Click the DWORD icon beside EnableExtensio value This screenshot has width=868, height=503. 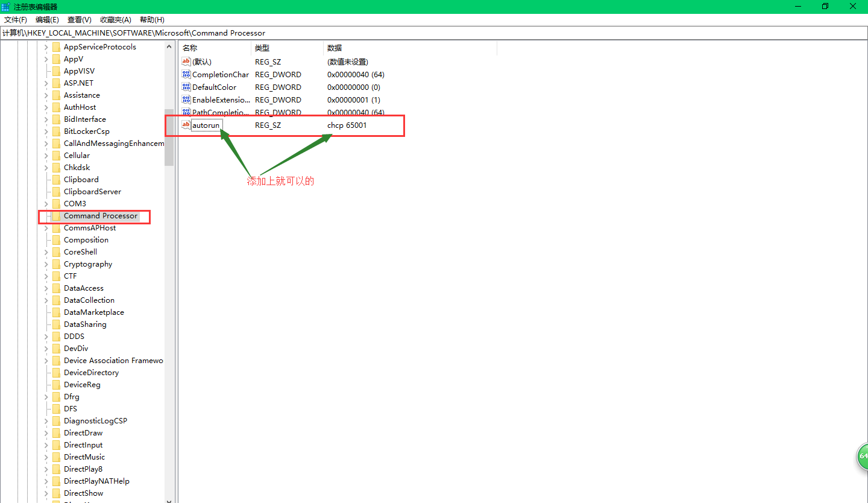[x=186, y=100]
